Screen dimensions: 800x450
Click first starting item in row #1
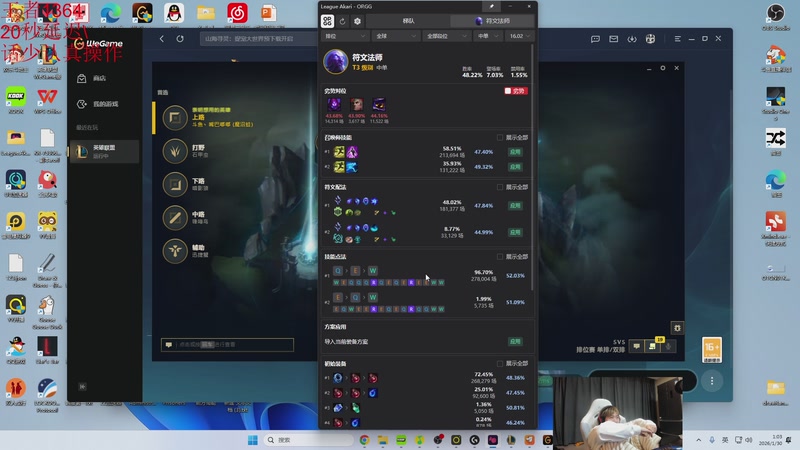[x=338, y=378]
